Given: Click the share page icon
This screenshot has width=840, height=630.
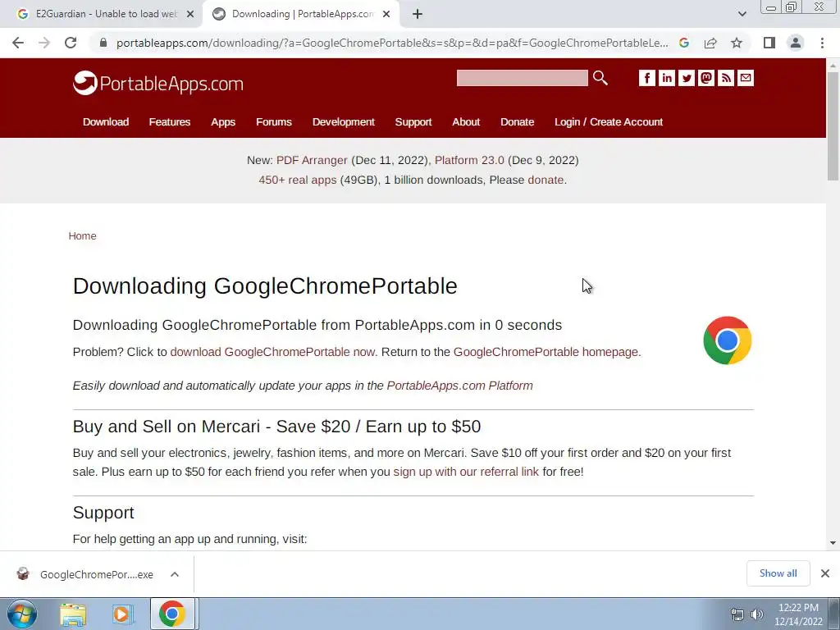Looking at the screenshot, I should tap(710, 43).
